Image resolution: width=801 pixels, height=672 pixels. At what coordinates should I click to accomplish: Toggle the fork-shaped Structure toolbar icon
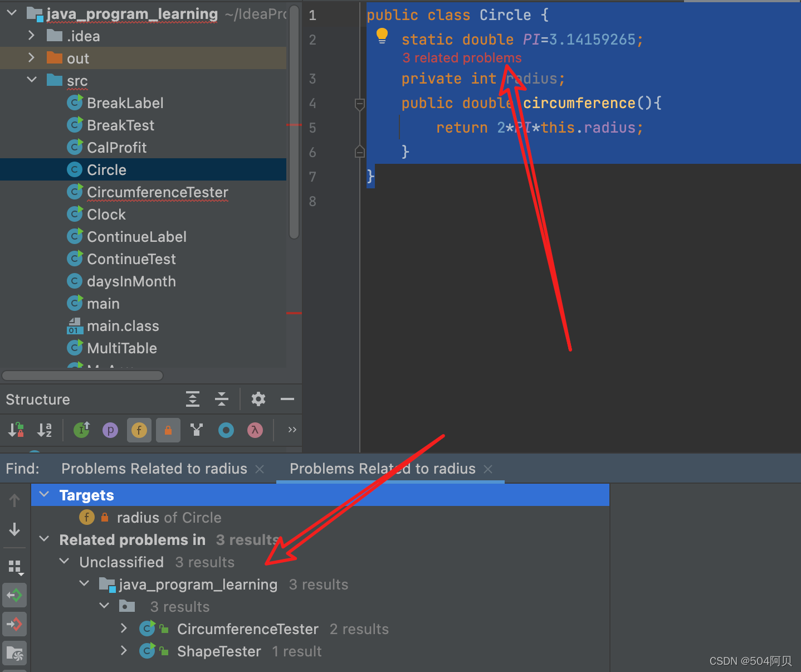click(197, 430)
